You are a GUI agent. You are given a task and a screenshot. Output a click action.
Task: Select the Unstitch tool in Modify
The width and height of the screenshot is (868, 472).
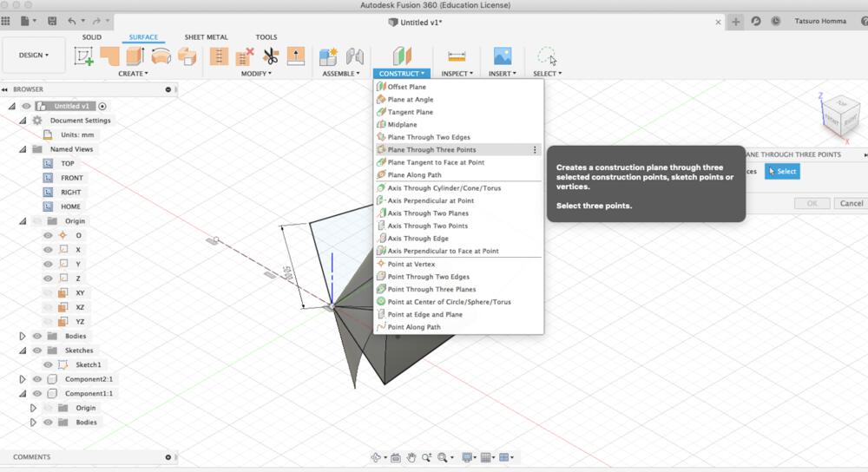(245, 56)
